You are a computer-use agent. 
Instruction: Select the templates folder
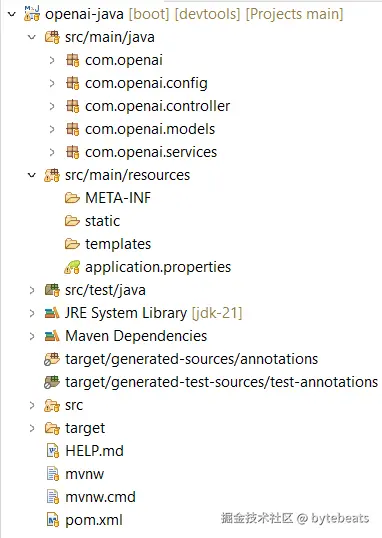(118, 244)
